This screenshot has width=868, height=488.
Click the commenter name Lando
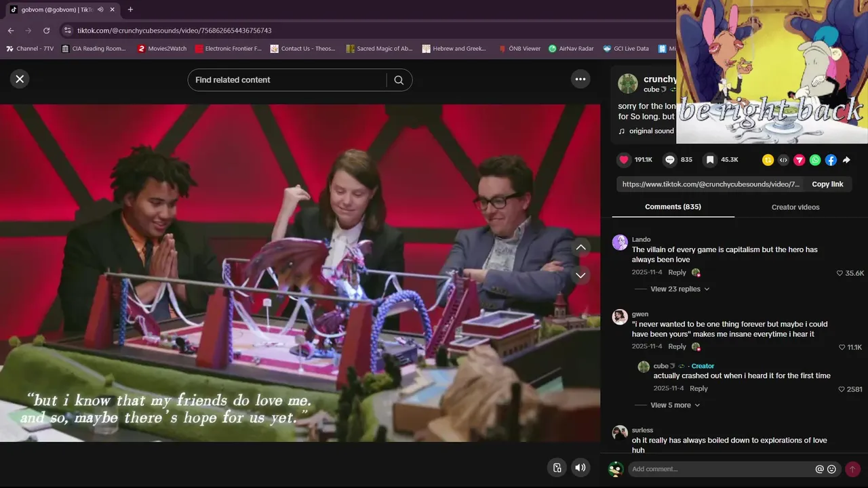tap(641, 239)
